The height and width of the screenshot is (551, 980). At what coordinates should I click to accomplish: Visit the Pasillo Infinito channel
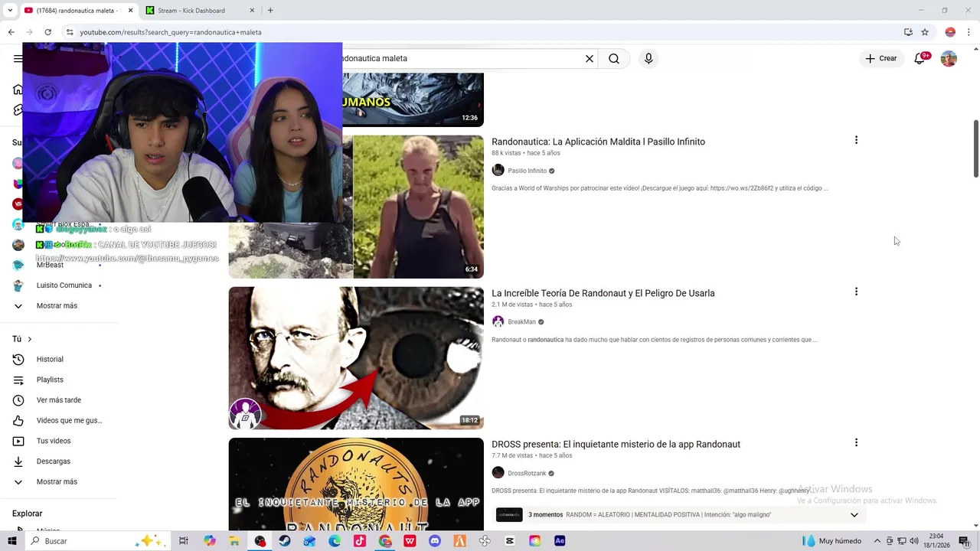pos(527,171)
